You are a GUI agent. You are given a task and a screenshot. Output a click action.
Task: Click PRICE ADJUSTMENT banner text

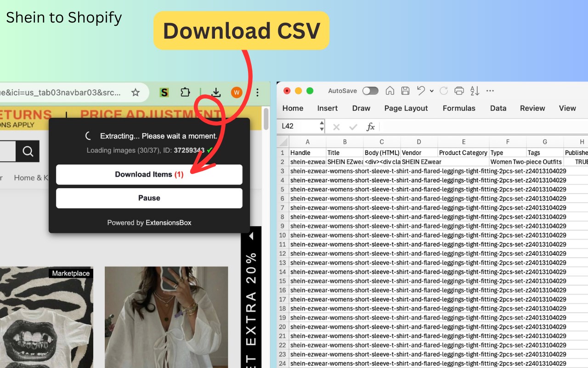pyautogui.click(x=150, y=115)
